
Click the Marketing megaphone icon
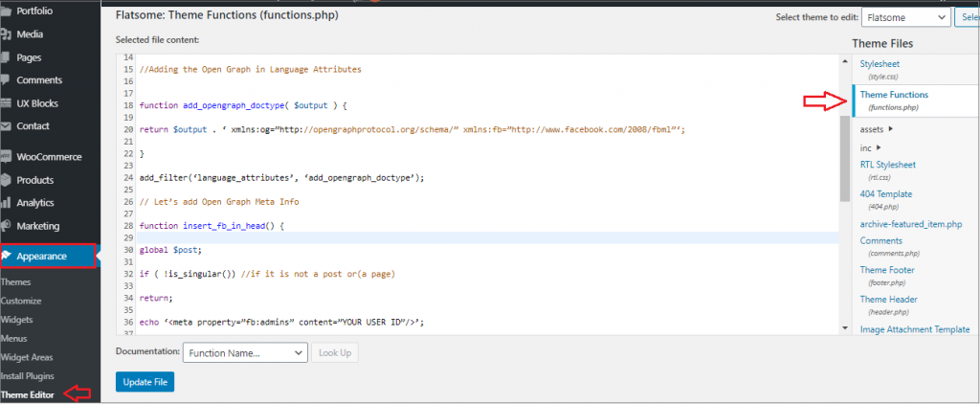point(5,226)
